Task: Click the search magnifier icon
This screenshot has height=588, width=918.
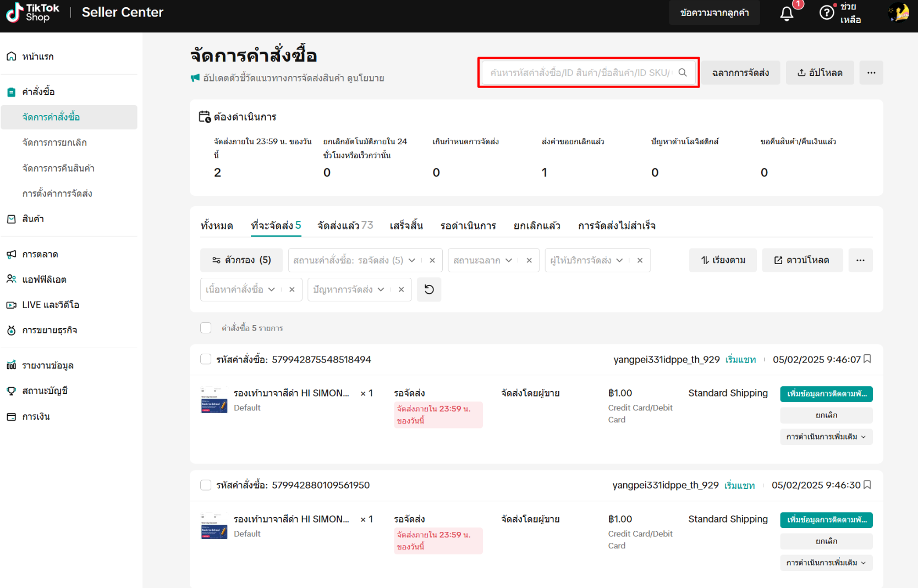Action: point(683,73)
